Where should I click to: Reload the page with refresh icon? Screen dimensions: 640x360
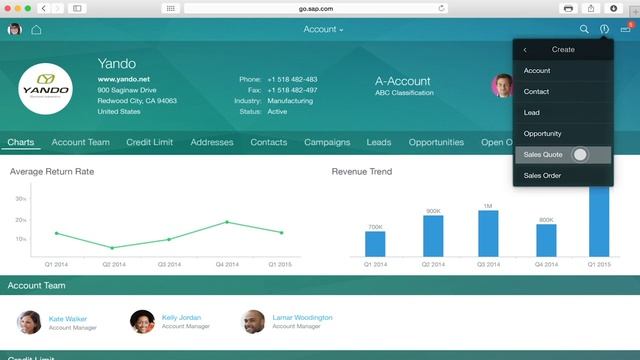[441, 8]
